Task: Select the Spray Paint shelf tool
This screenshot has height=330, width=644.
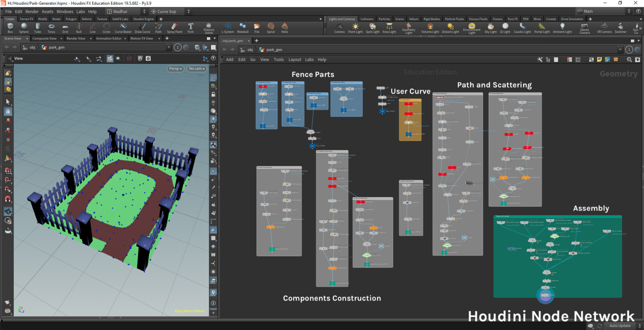Action: pos(174,28)
